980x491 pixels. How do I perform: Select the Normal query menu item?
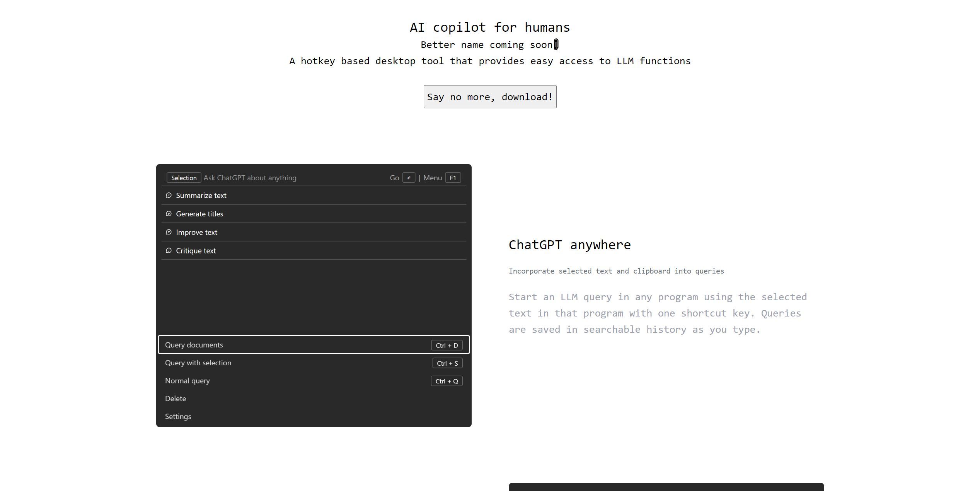[x=187, y=381]
